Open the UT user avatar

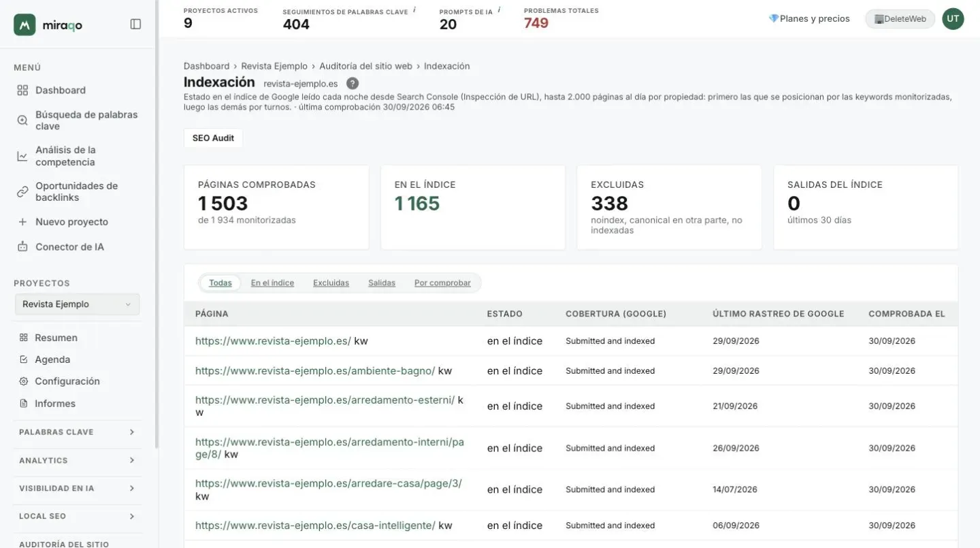[953, 18]
